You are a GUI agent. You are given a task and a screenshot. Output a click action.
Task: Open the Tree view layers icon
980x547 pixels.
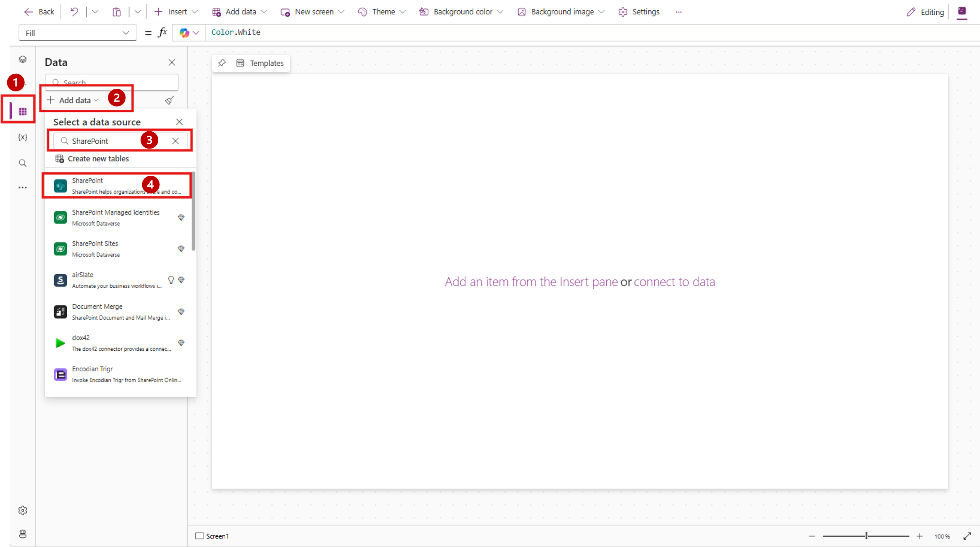22,59
